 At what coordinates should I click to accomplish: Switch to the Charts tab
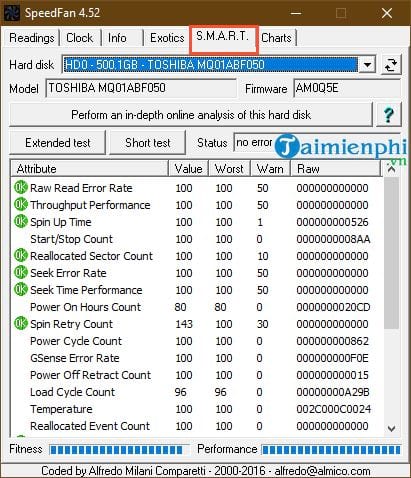click(276, 38)
